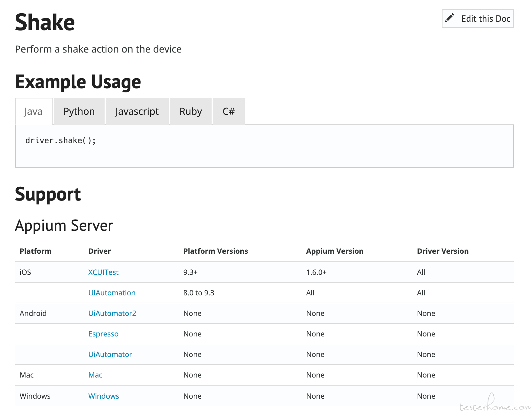Screen dimensions: 532x418
Task: Click Appium Version None in Windows row
Action: pos(315,396)
